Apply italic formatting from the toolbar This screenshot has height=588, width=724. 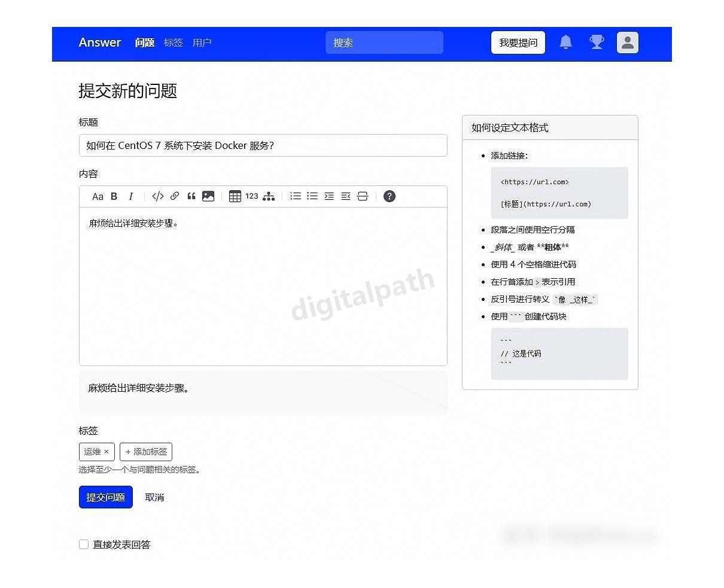tap(131, 196)
